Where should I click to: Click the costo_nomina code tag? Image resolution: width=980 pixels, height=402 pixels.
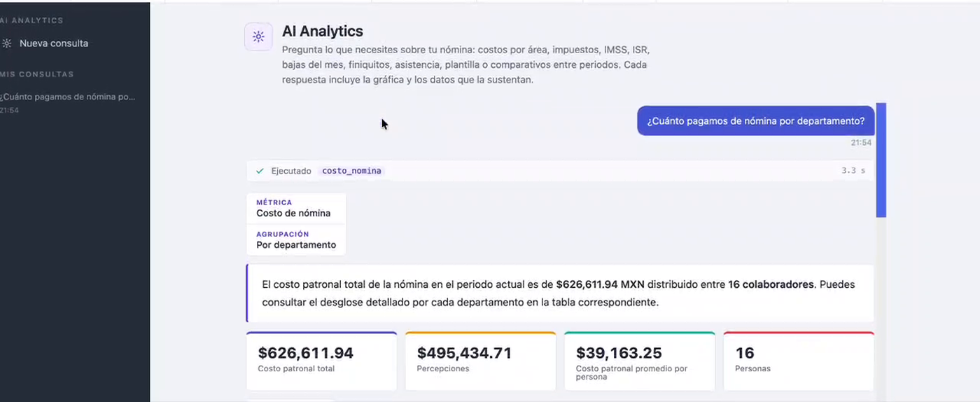352,171
